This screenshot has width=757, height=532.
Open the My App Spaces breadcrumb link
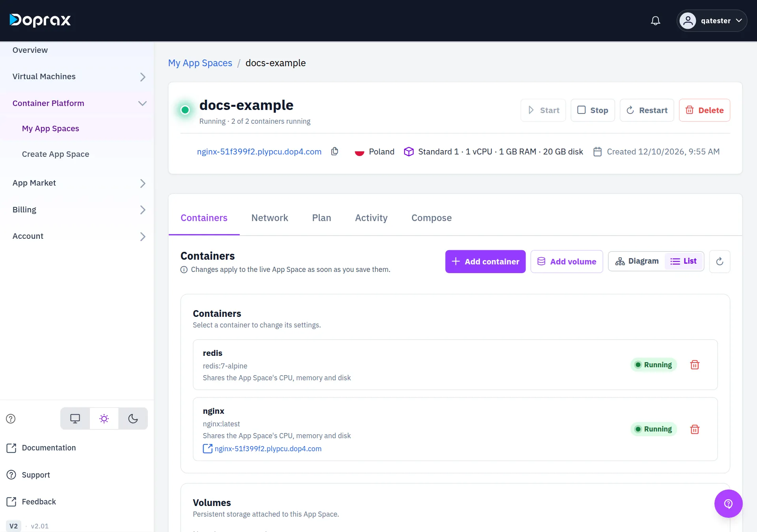click(x=200, y=63)
